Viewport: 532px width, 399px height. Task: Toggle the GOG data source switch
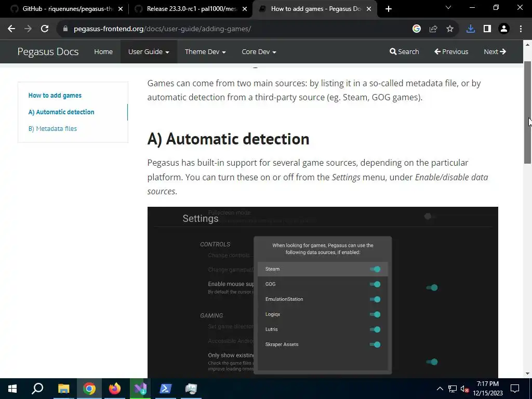[375, 284]
